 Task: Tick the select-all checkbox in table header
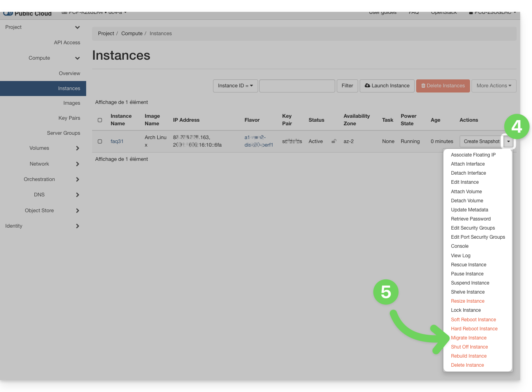100,120
